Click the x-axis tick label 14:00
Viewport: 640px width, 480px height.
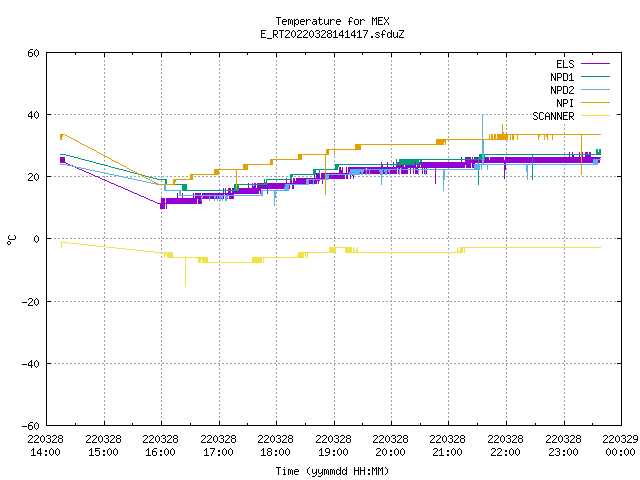coord(46,452)
